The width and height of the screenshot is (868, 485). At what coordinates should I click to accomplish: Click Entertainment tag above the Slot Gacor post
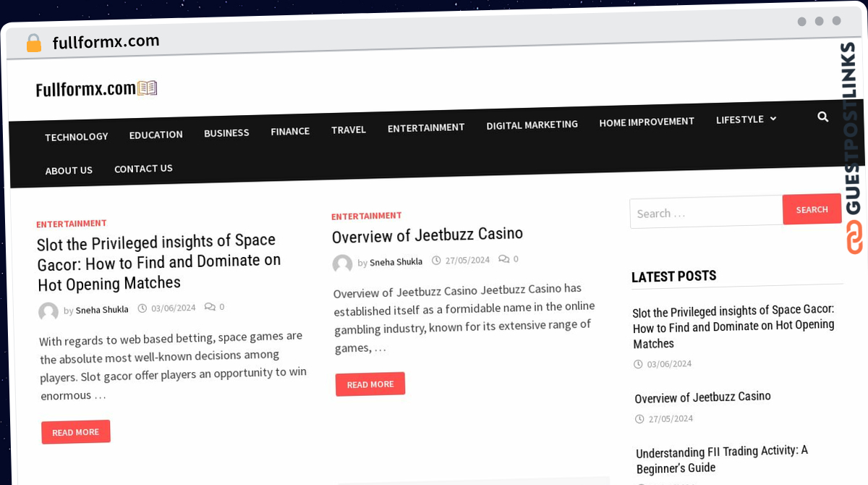coord(72,224)
